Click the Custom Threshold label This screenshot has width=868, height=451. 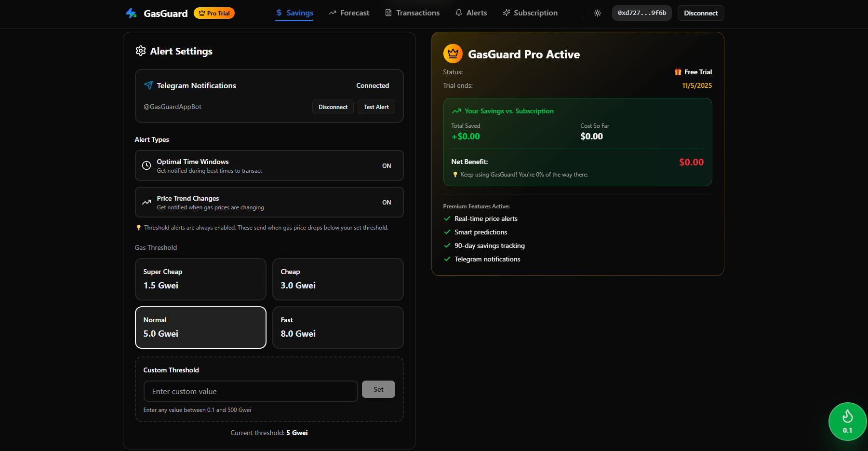(171, 370)
